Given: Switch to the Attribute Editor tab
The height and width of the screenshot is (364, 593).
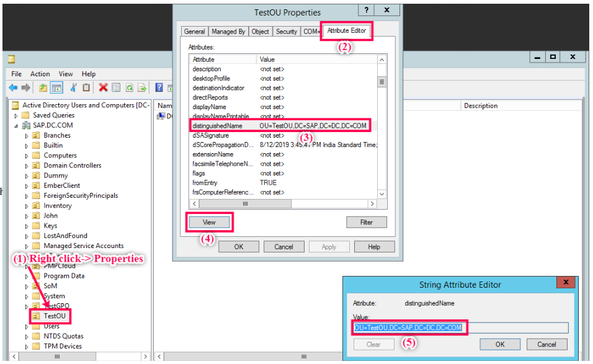Looking at the screenshot, I should [x=346, y=31].
